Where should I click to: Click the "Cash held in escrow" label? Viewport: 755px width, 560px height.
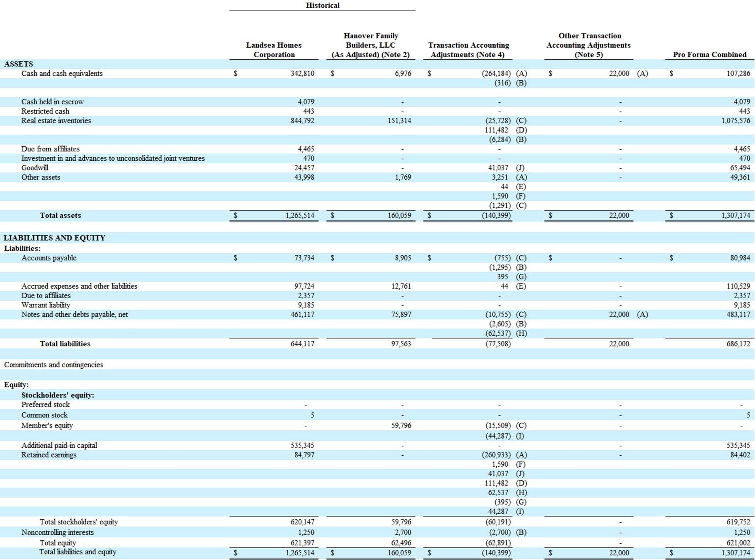[x=53, y=102]
